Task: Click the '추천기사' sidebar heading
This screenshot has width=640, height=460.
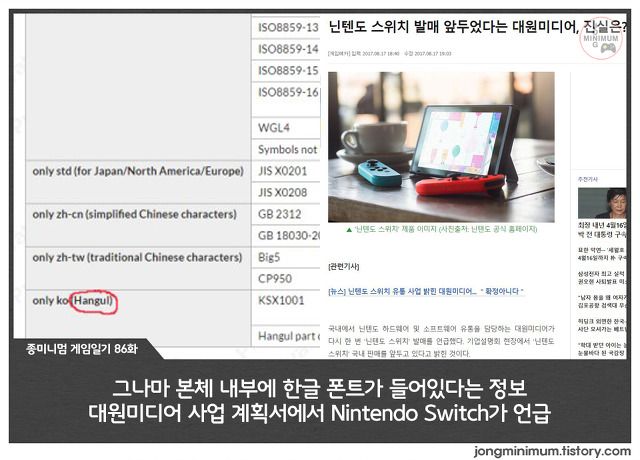Action: tap(588, 179)
